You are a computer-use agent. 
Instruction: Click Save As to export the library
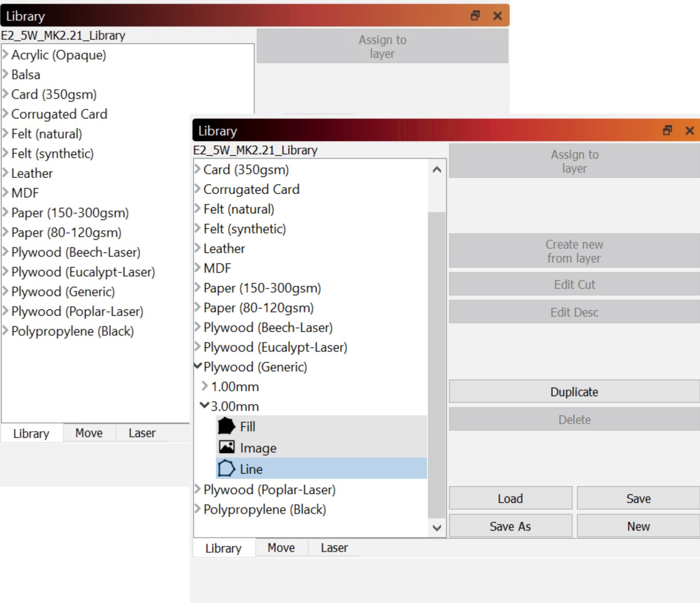[510, 526]
